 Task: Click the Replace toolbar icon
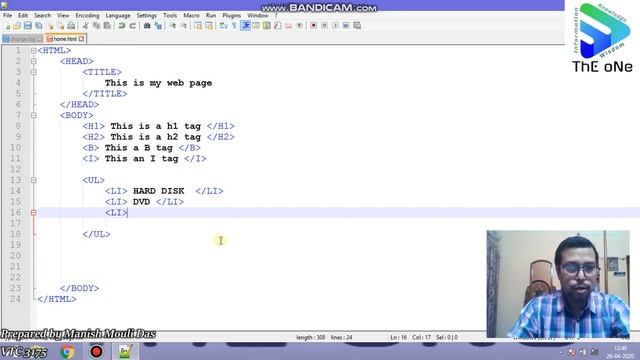point(158,26)
